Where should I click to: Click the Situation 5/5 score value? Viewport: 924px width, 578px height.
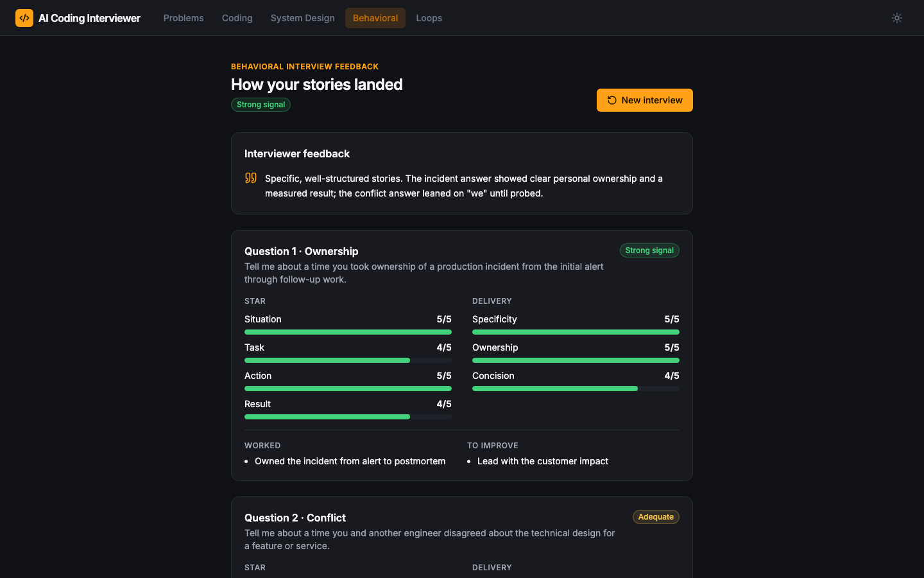coord(444,319)
